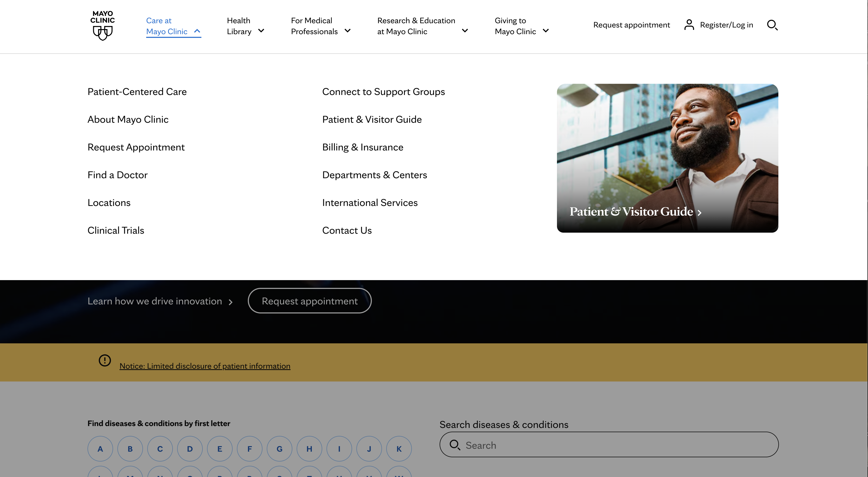Screen dimensions: 868x477
Task: Select letter C disease index button
Action: 160,449
